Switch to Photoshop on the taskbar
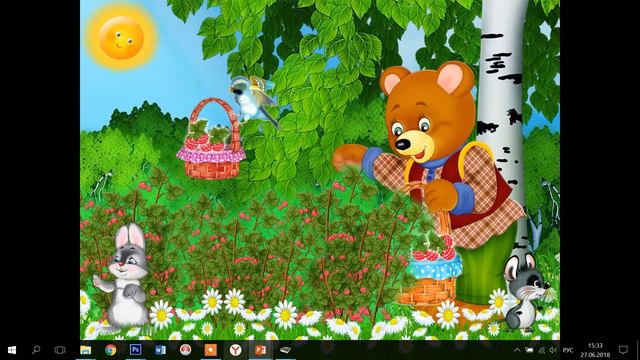The height and width of the screenshot is (360, 640). 136,350
